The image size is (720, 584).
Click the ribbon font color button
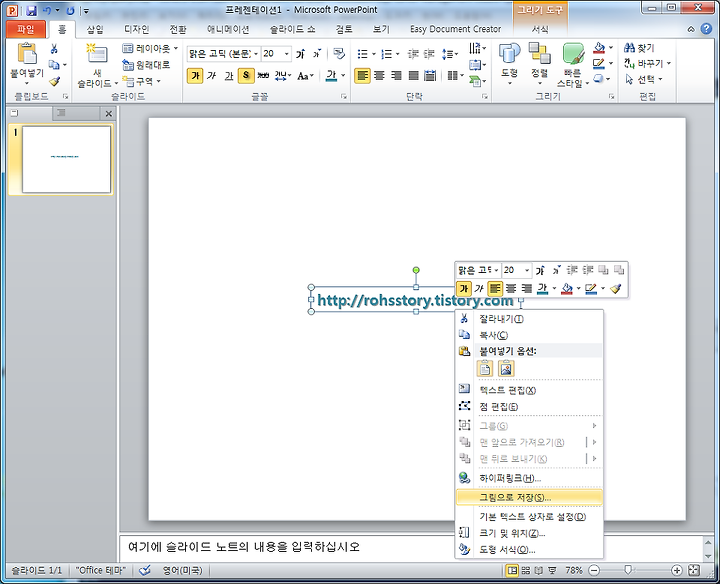click(x=332, y=75)
